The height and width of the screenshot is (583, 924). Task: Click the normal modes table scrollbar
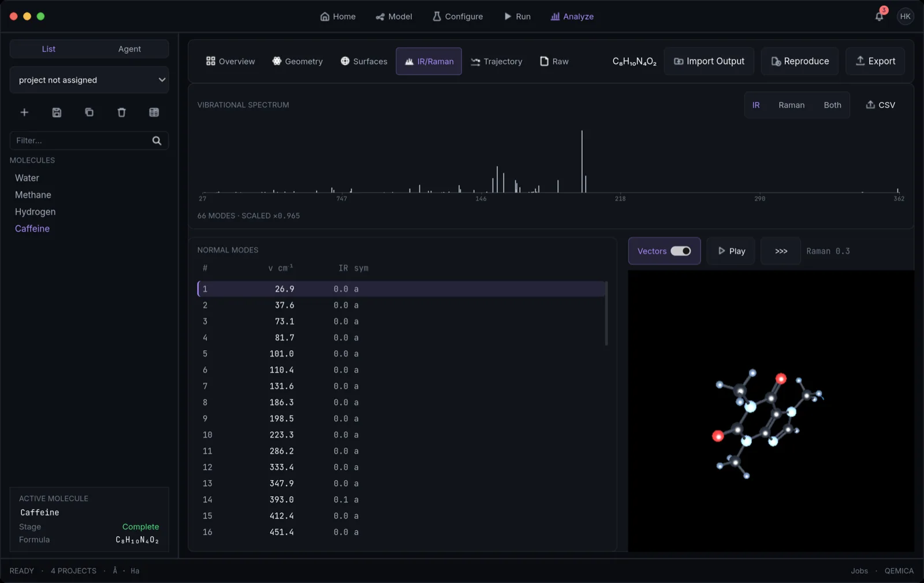click(606, 313)
